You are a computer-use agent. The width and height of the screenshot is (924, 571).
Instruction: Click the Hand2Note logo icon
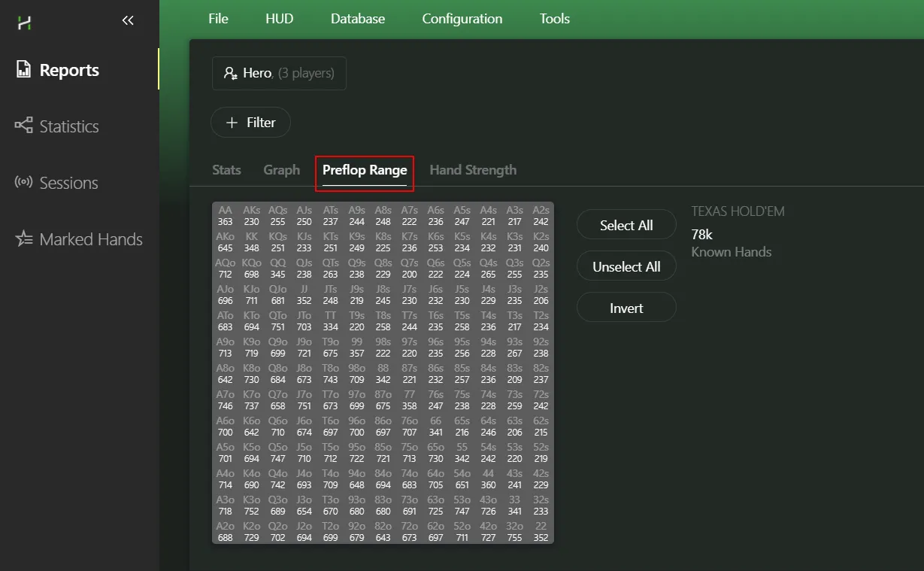tap(25, 23)
